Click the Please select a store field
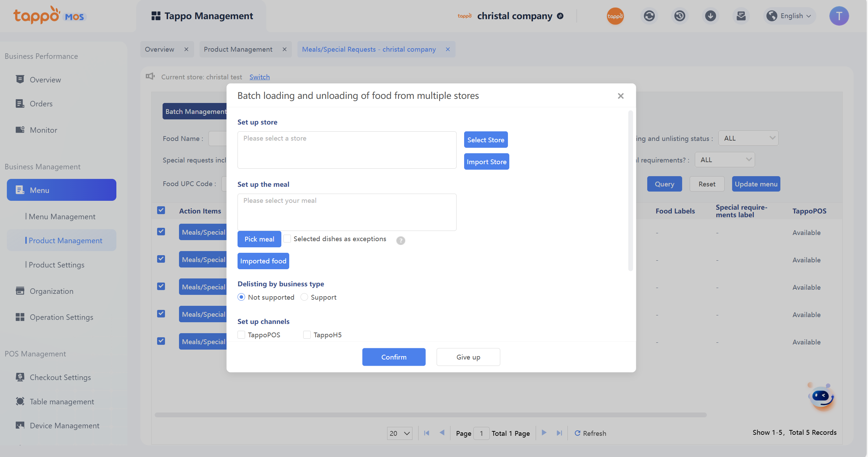Screen dimensions: 868x457 tap(347, 150)
